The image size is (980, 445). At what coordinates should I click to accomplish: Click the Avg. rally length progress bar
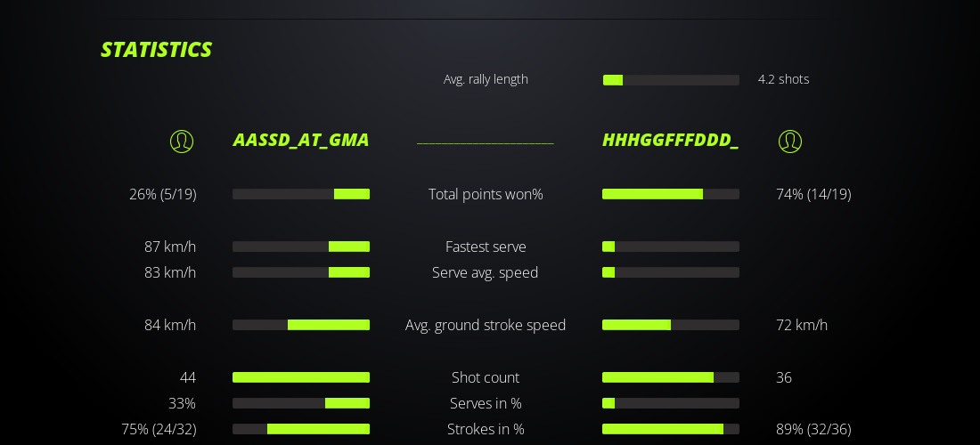point(671,80)
